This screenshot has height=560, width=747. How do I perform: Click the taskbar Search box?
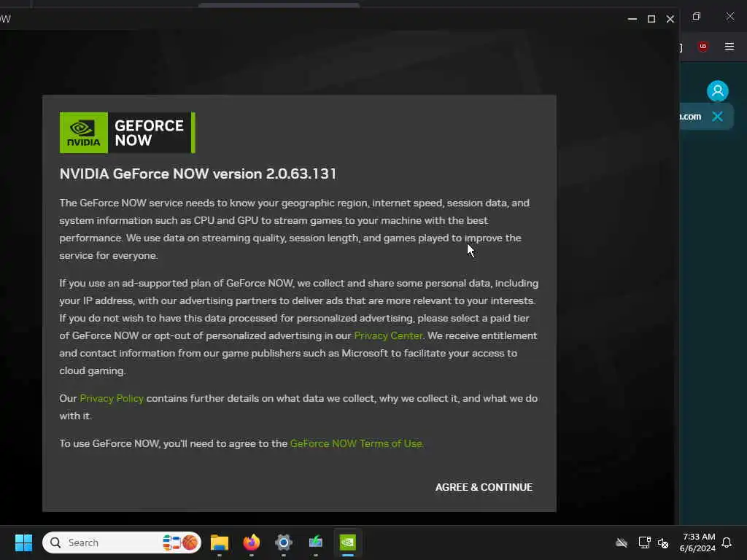point(122,542)
